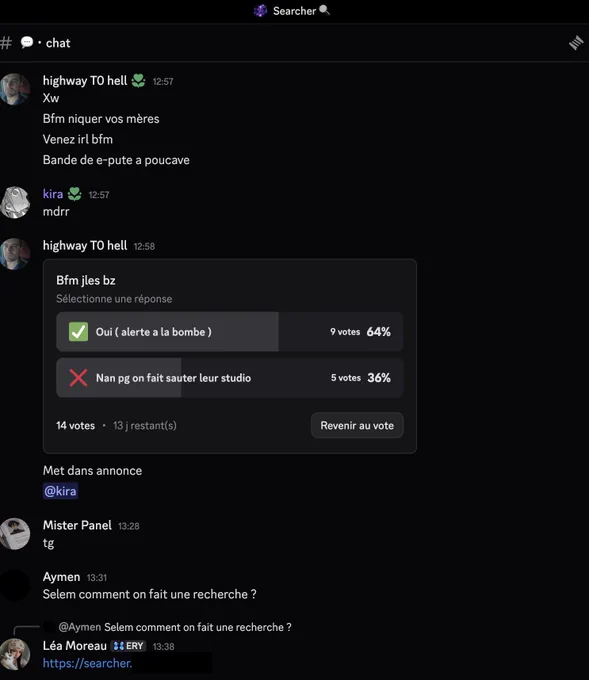Click the 14 votes total count
Screen dimensions: 589x680
(x=75, y=425)
